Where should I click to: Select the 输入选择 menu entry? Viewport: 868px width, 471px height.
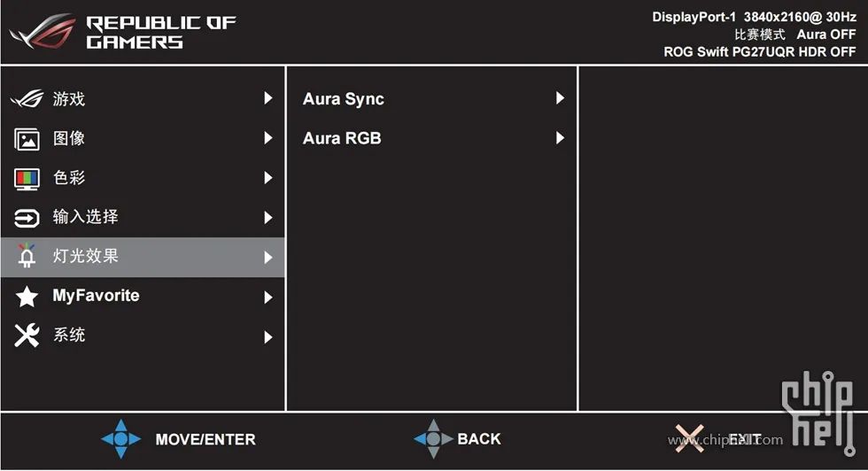143,217
